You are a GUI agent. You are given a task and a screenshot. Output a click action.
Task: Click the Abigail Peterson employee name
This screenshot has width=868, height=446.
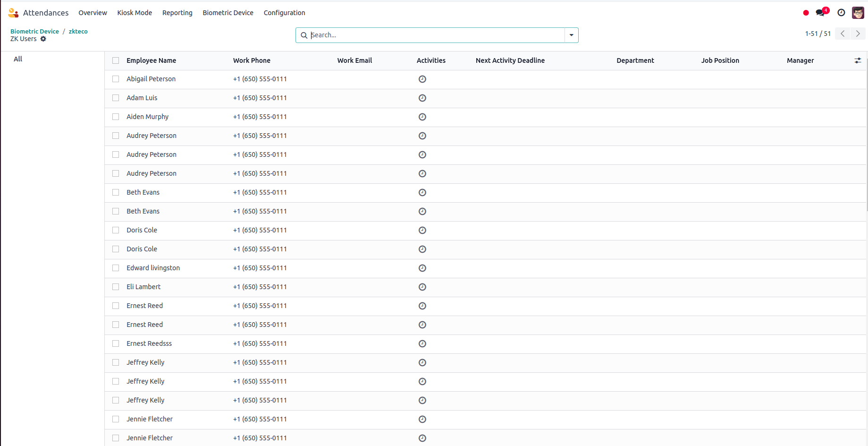(x=151, y=79)
